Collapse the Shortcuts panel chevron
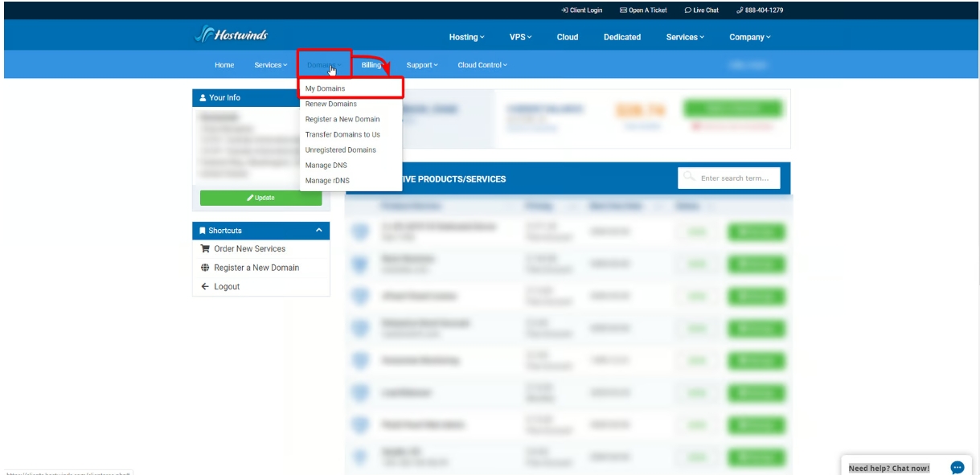The image size is (980, 475). 319,231
